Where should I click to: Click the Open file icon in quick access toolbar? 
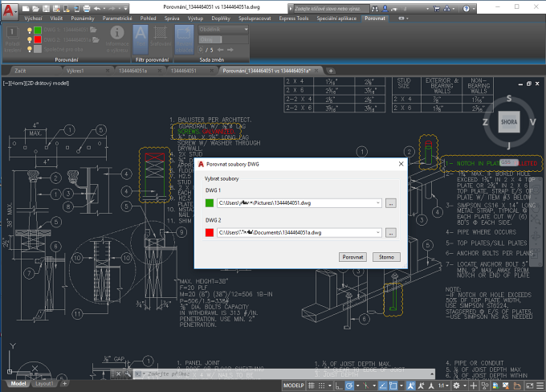35,8
